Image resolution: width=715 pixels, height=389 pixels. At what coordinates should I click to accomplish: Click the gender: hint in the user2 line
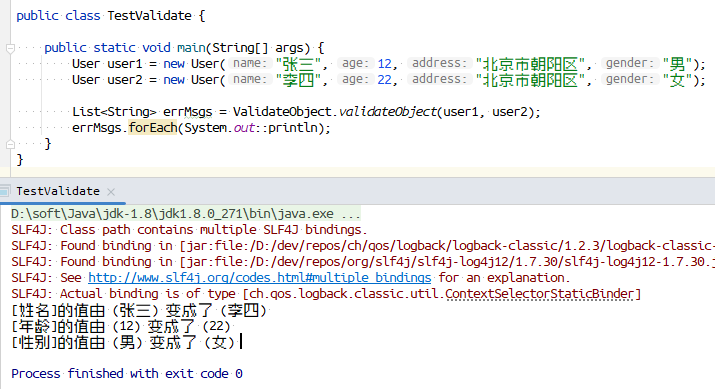pyautogui.click(x=630, y=79)
